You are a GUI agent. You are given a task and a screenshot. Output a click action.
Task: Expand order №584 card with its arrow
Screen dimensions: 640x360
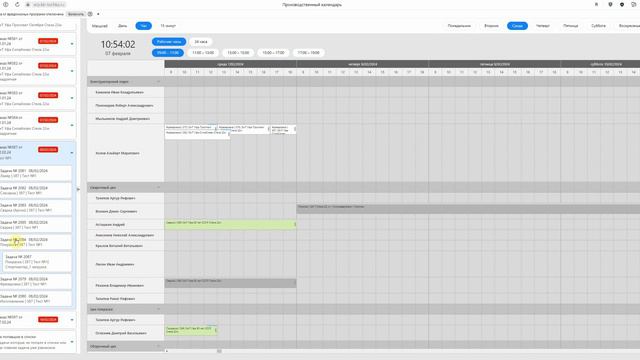pyautogui.click(x=72, y=125)
